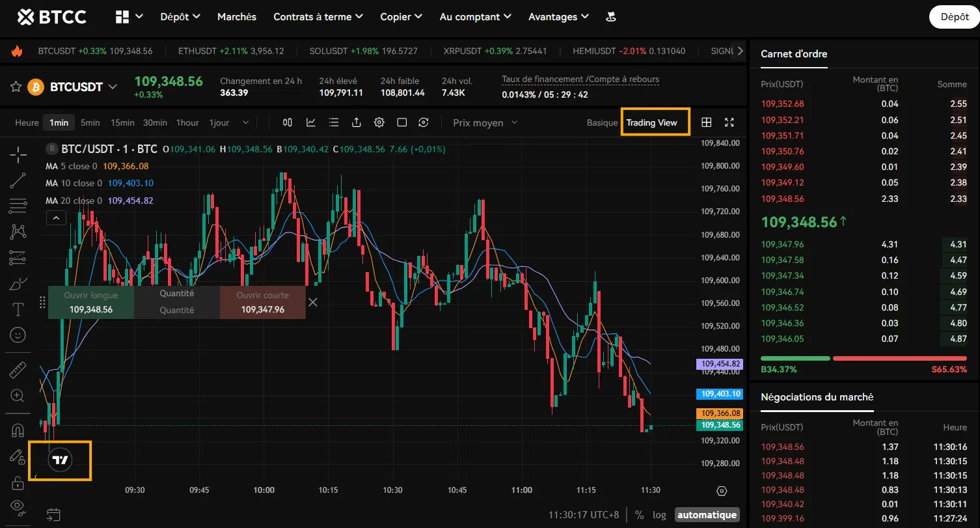
Task: Switch to the Trading View tab
Action: (x=655, y=122)
